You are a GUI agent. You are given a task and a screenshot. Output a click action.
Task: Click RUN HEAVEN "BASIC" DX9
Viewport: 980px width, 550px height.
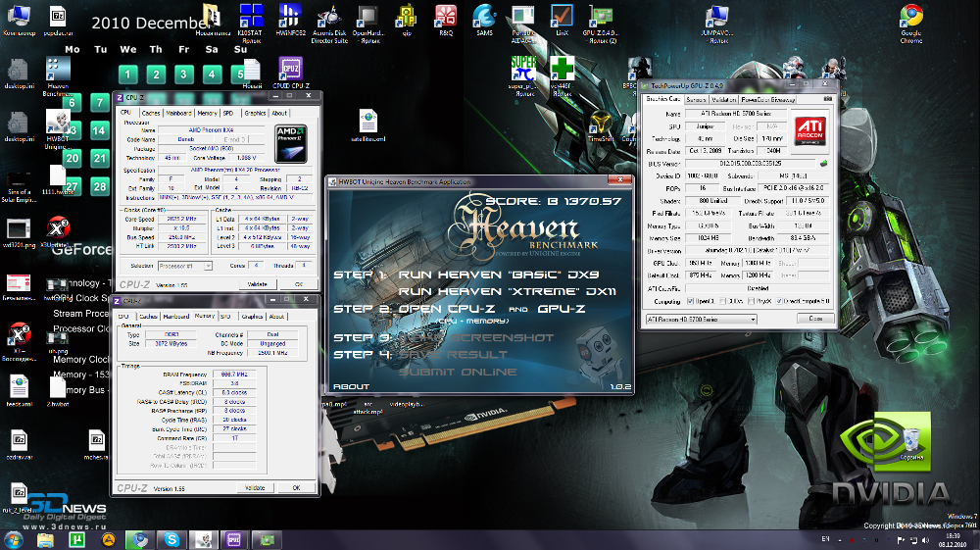(498, 275)
